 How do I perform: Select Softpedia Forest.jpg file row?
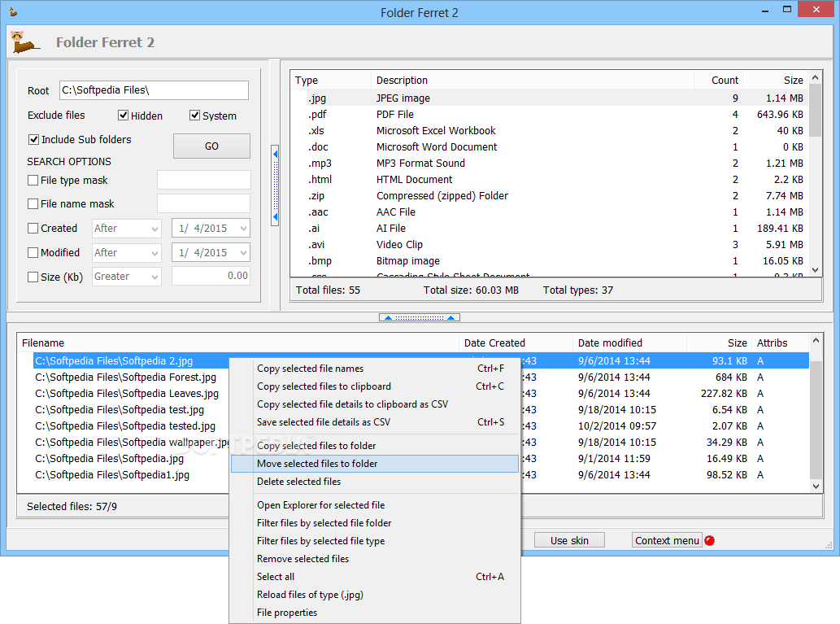coord(125,377)
